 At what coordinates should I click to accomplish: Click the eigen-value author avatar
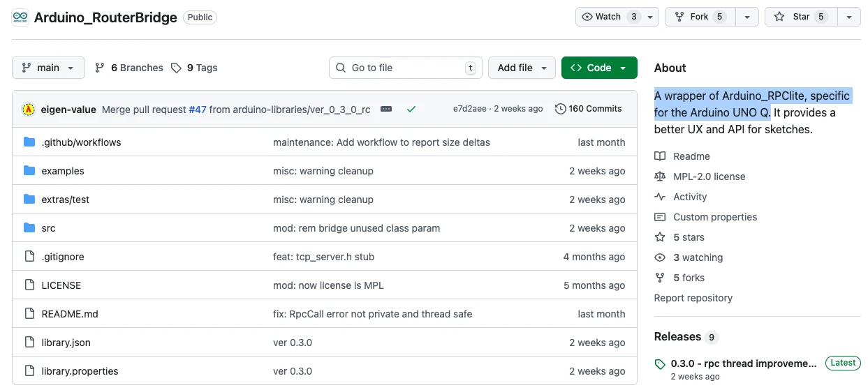pos(29,110)
